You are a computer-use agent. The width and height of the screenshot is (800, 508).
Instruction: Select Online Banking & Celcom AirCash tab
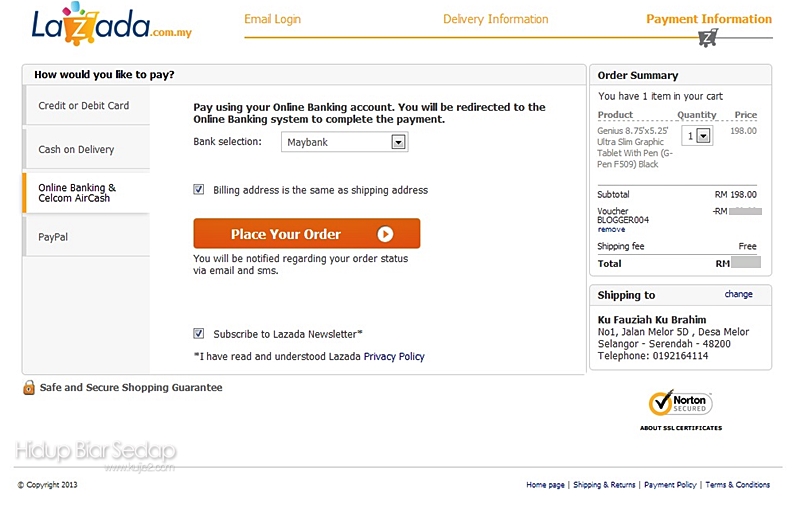point(77,193)
